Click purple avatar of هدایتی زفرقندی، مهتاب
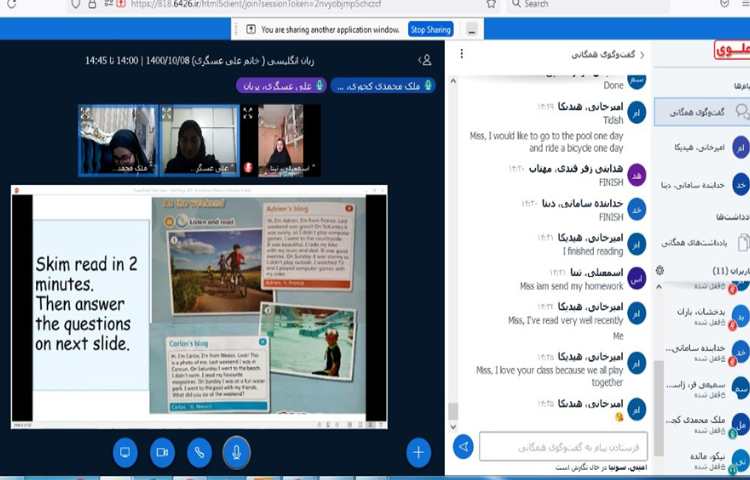 coord(637,175)
